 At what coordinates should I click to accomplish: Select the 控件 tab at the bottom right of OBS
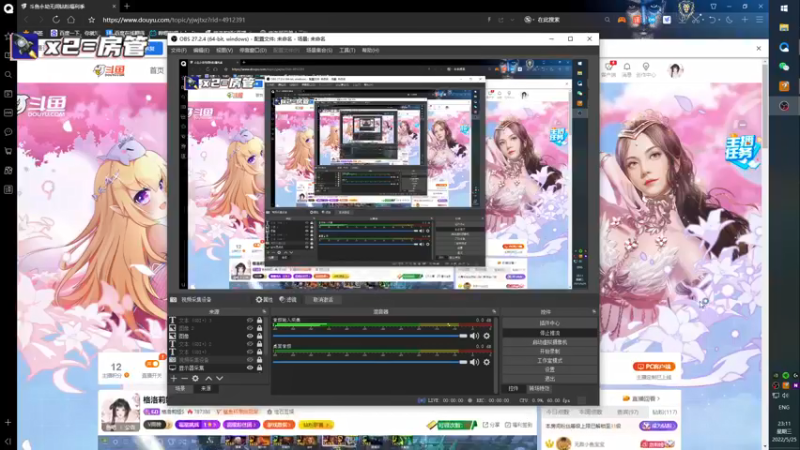513,389
